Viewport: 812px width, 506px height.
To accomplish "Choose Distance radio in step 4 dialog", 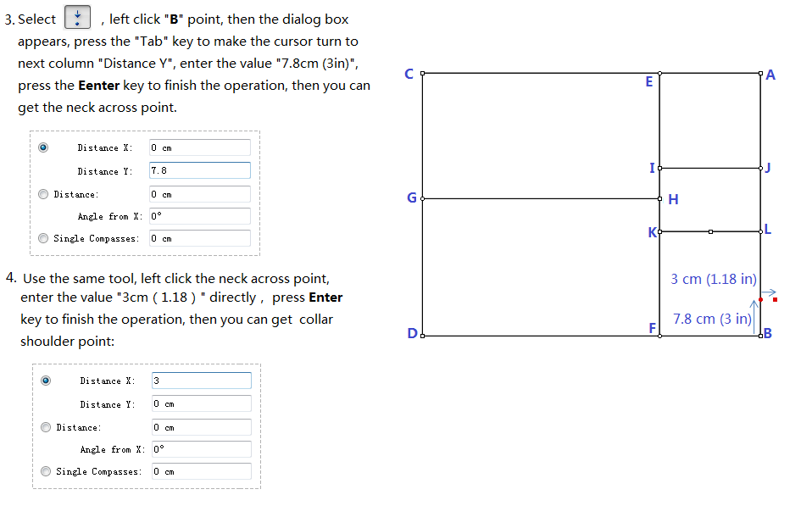I will [47, 427].
